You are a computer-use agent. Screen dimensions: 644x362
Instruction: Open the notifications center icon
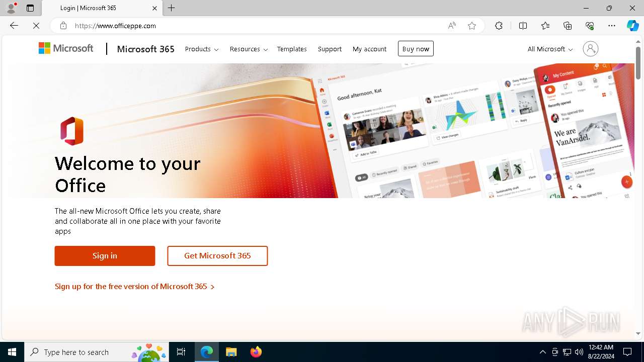627,352
